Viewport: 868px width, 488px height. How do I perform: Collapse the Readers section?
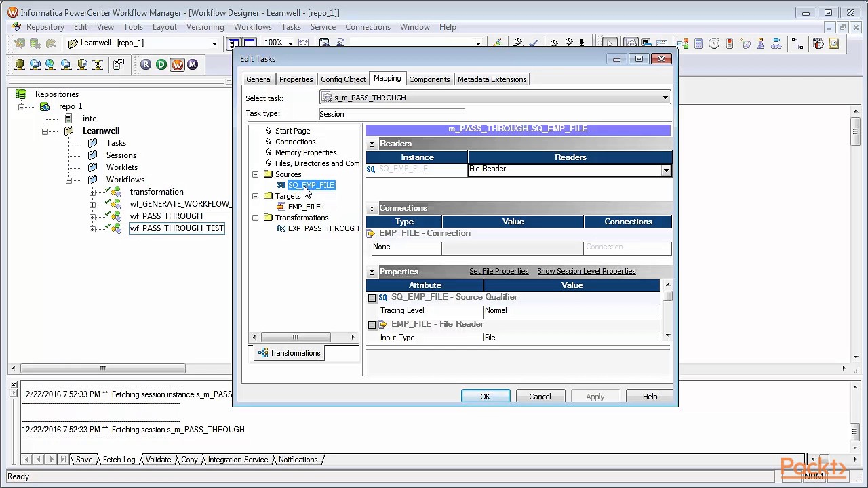372,144
